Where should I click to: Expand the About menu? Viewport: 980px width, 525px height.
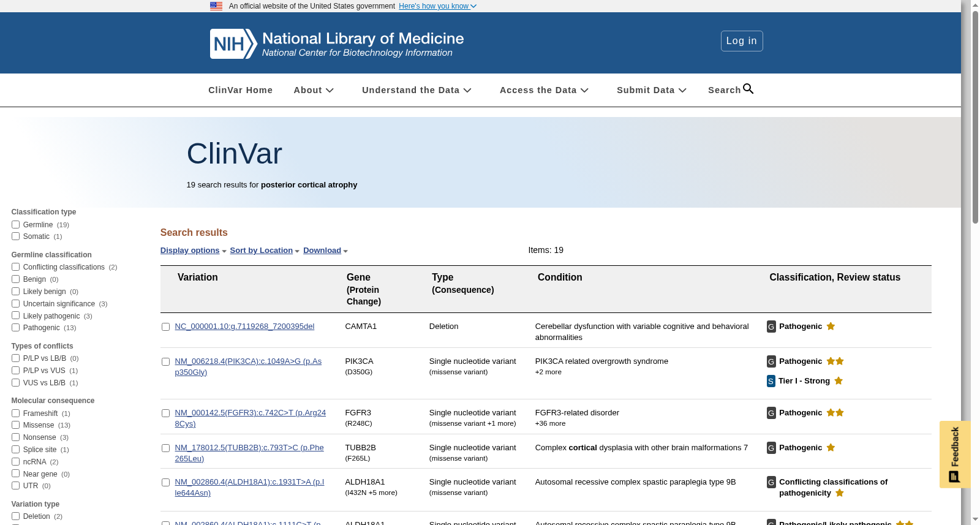click(x=314, y=90)
